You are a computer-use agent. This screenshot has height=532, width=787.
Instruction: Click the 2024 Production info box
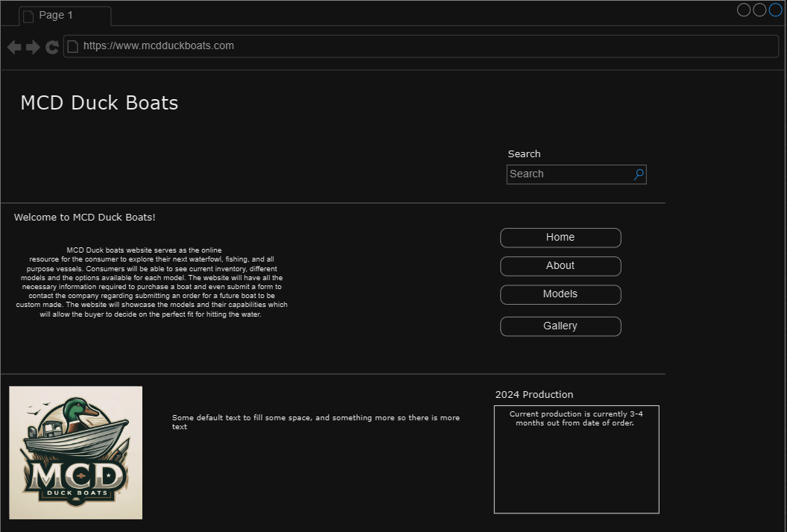click(576, 459)
